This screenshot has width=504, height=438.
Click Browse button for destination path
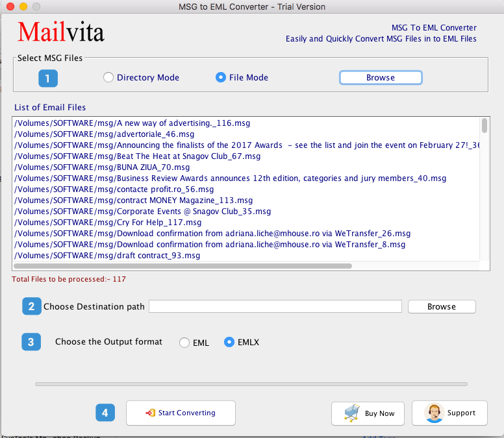click(x=442, y=307)
